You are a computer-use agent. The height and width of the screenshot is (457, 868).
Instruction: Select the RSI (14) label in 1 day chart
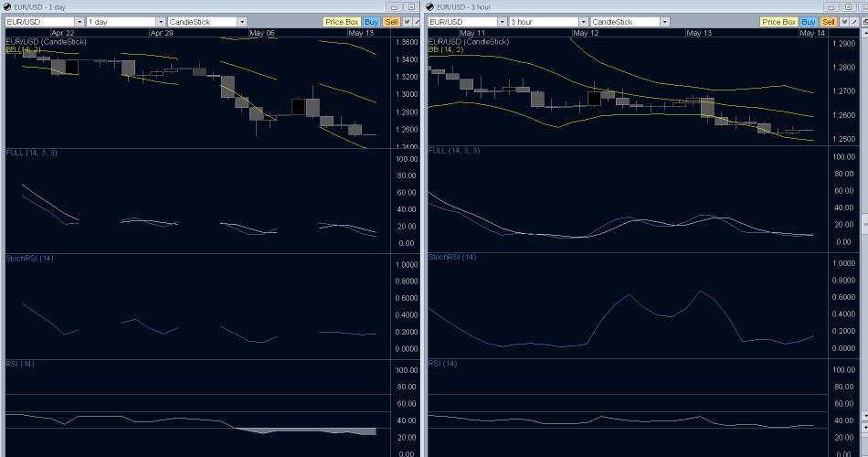[x=20, y=364]
